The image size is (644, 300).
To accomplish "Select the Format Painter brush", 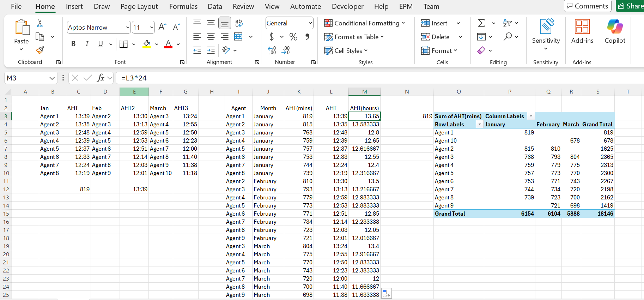I will click(x=40, y=50).
